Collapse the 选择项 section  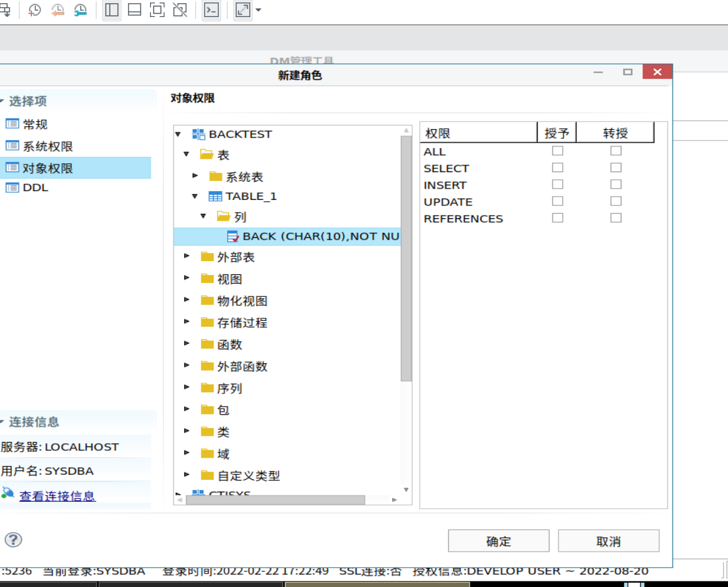[3, 101]
